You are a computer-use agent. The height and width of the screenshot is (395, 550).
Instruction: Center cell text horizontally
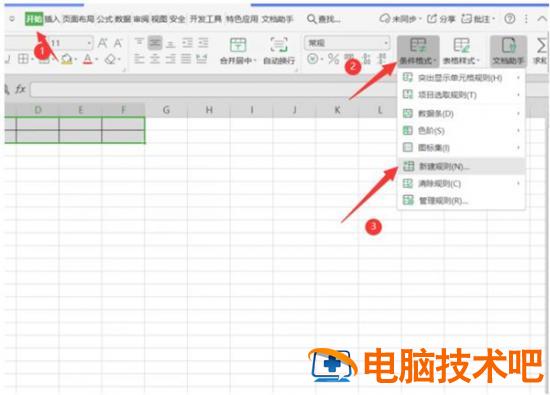point(155,59)
